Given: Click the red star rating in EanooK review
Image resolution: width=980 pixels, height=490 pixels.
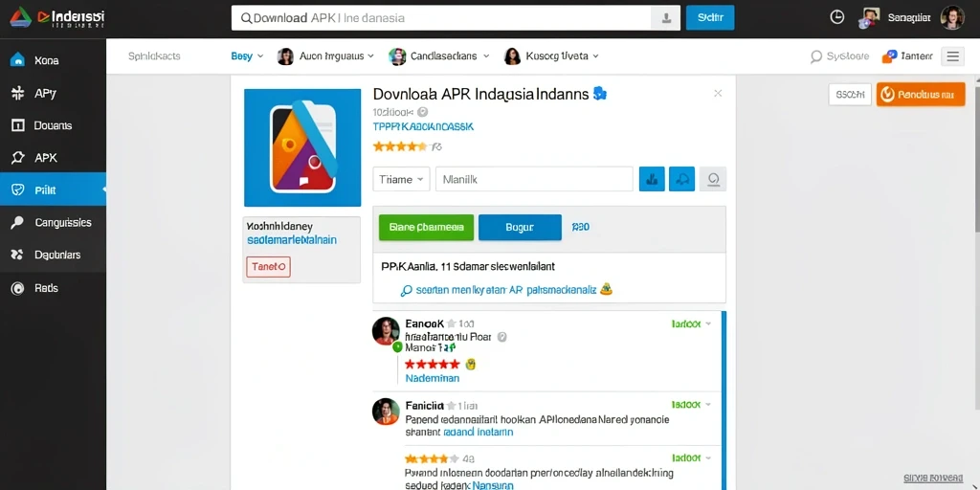Looking at the screenshot, I should [x=432, y=364].
